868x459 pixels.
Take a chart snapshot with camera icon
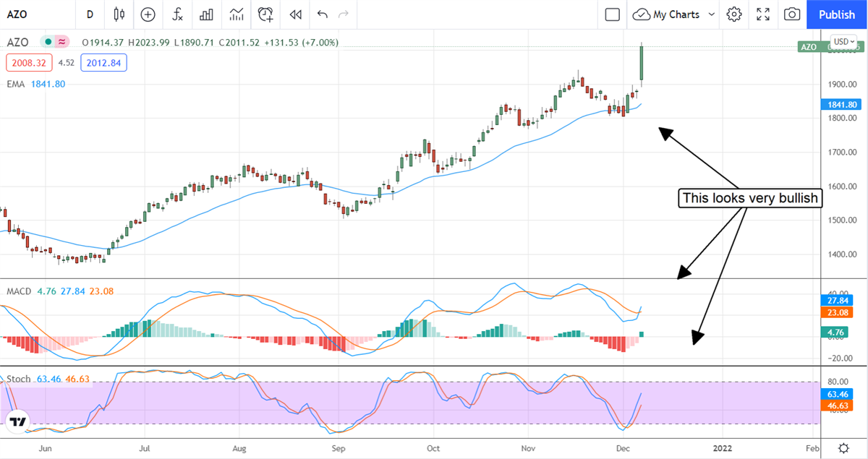(x=792, y=14)
